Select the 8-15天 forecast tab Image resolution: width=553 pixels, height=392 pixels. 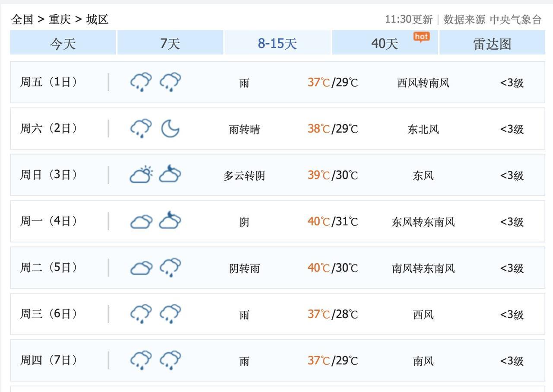coord(277,43)
